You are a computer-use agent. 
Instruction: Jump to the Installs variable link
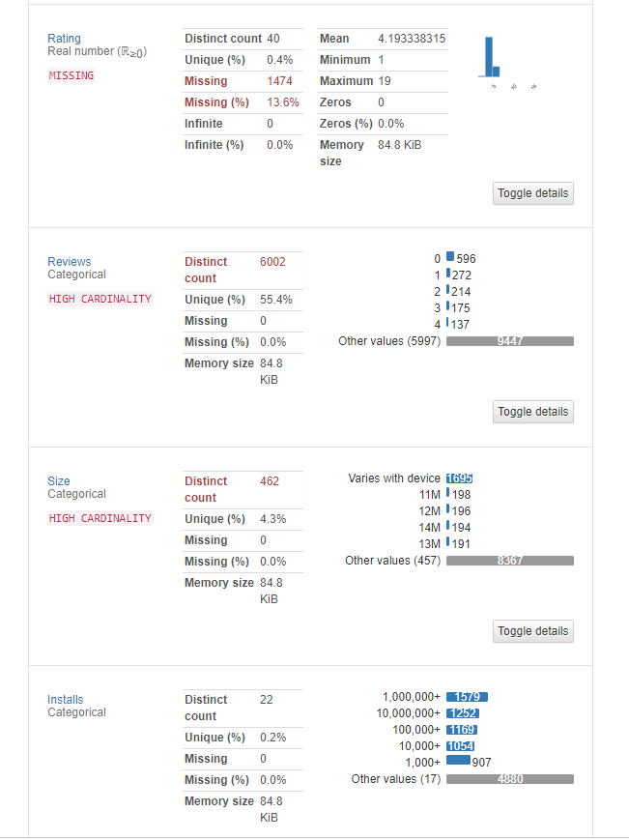click(65, 700)
